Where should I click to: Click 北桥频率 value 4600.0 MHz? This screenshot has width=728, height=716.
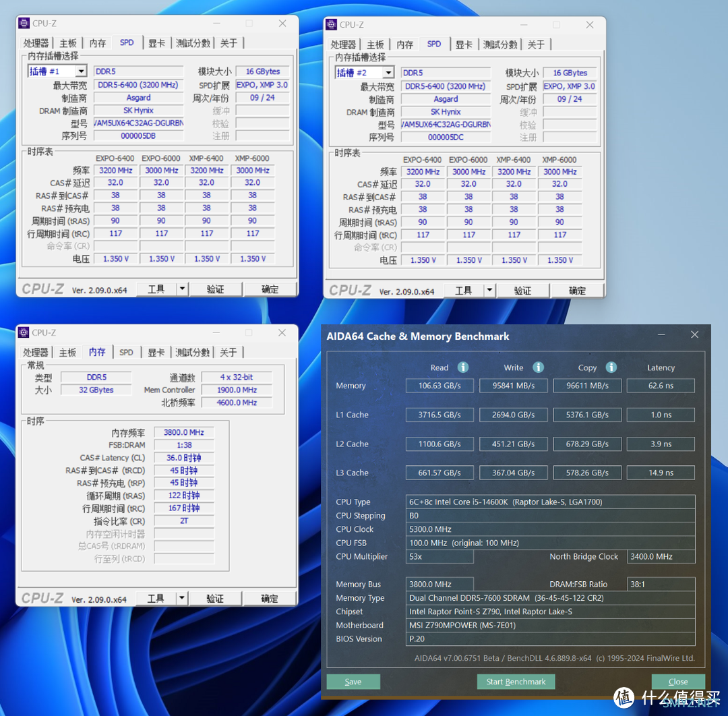coord(237,402)
